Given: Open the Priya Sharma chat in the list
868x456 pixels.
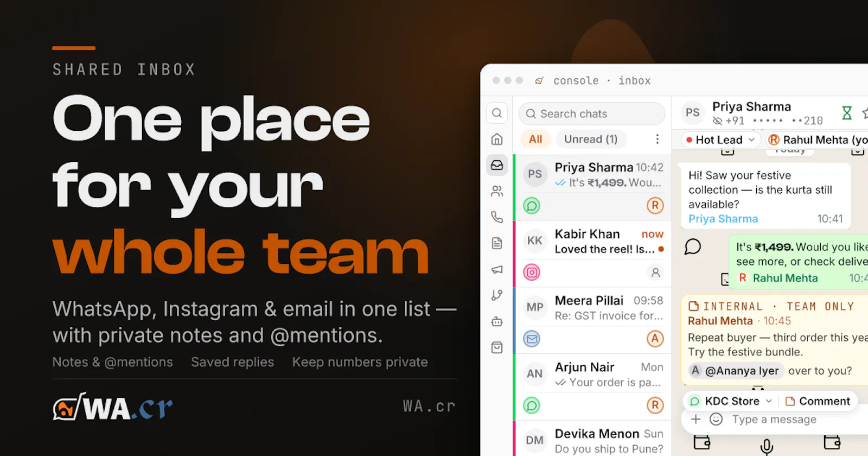Looking at the screenshot, I should [x=593, y=187].
